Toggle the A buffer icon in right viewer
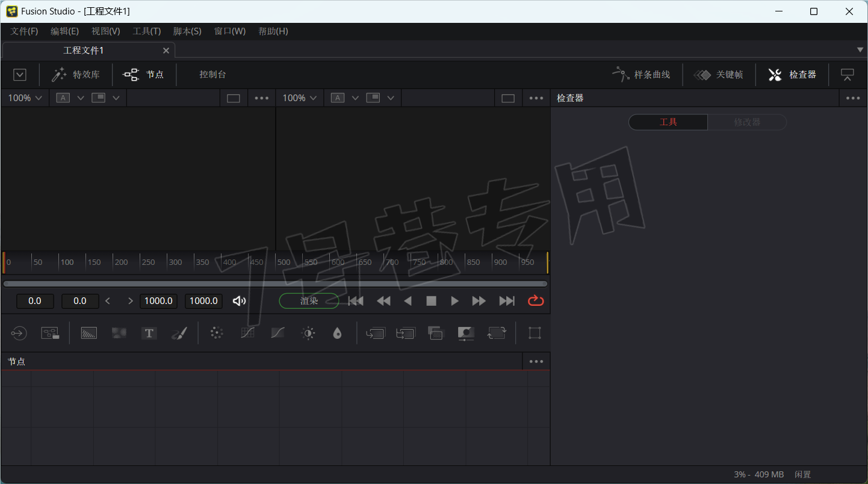 point(338,98)
